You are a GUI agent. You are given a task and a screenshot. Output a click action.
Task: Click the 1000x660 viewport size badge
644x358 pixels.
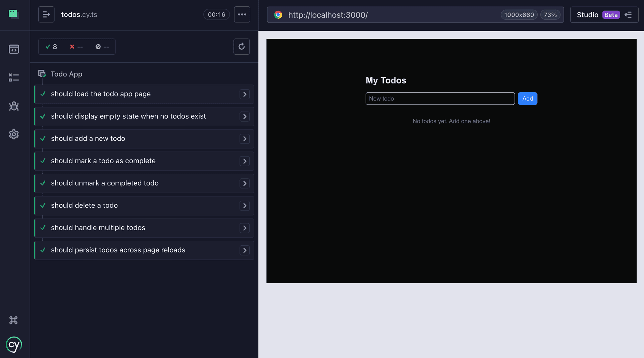[x=519, y=15]
